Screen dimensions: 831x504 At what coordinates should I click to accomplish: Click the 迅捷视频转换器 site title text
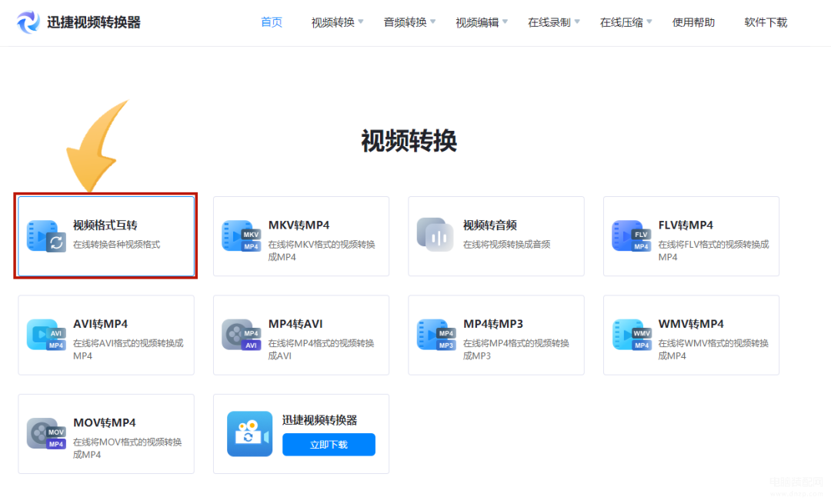coord(94,22)
